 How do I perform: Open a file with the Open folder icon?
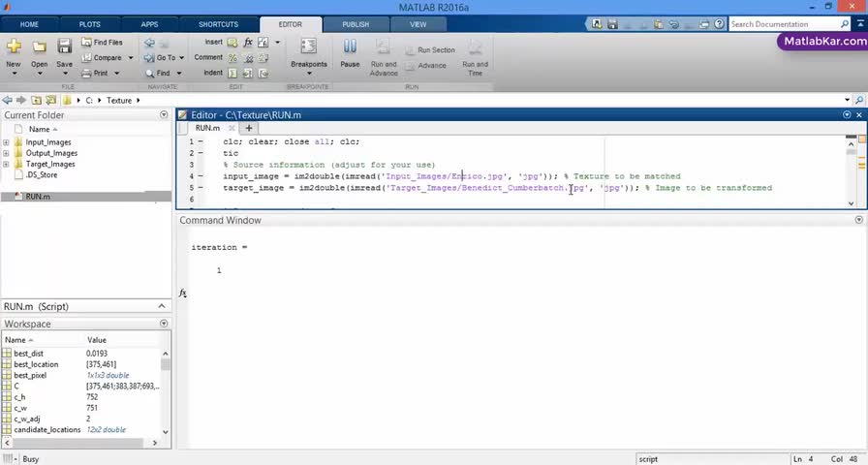39,46
